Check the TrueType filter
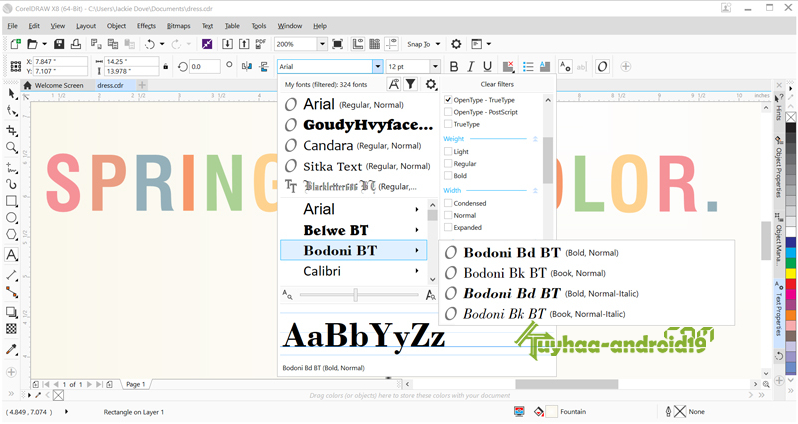This screenshot has height=424, width=798. tap(448, 124)
